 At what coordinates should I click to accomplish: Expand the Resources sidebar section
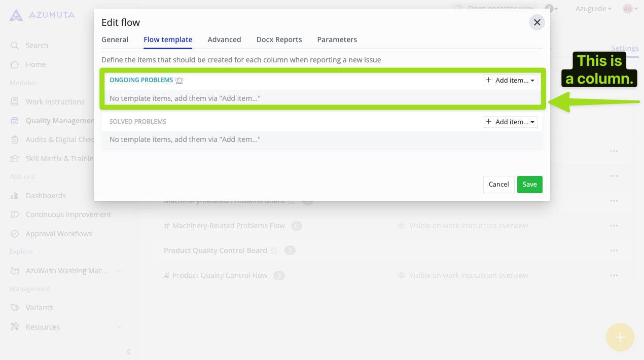tap(119, 327)
